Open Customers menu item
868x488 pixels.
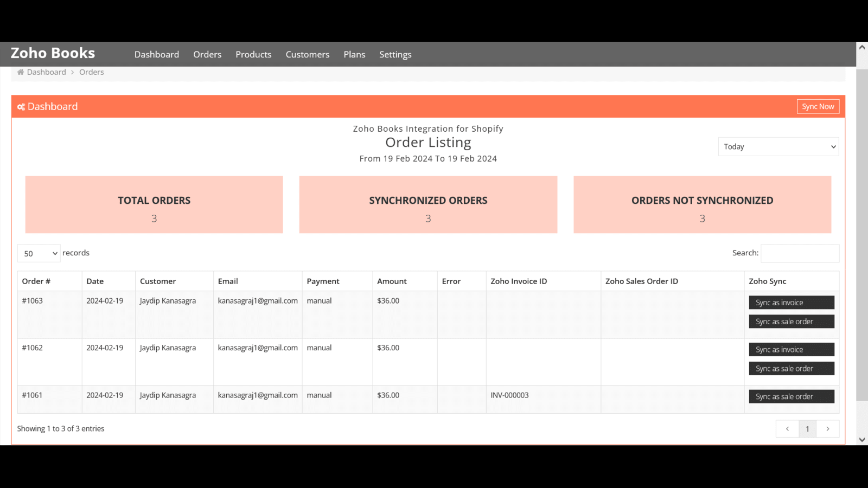(308, 55)
